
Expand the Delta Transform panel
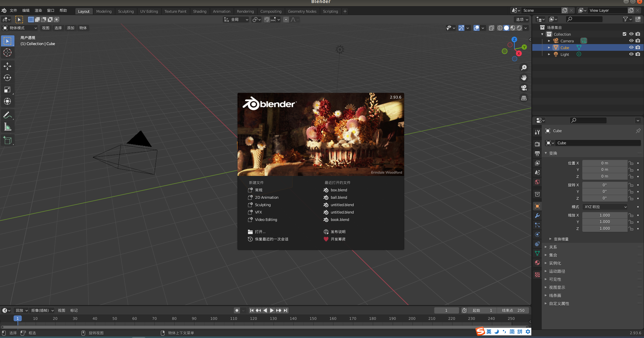click(561, 239)
